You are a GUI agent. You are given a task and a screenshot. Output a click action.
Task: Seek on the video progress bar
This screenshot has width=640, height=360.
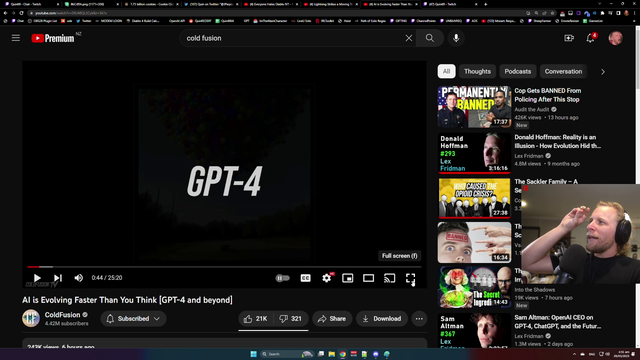[x=224, y=267]
